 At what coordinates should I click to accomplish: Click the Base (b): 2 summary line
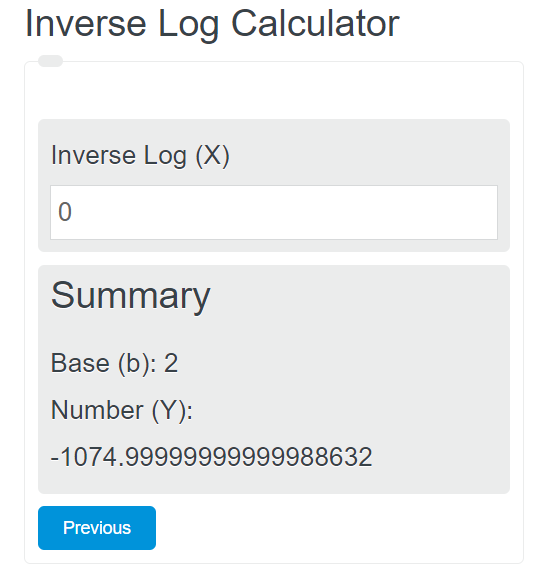pyautogui.click(x=114, y=363)
